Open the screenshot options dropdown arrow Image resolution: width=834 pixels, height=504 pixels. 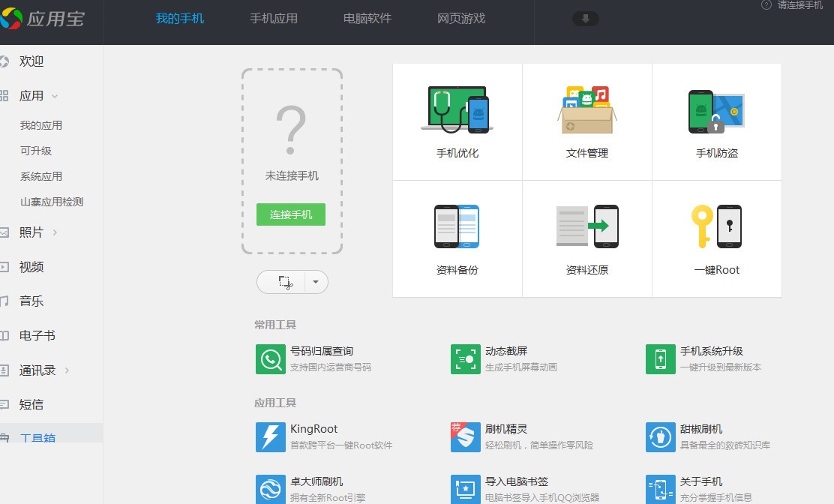pos(316,282)
